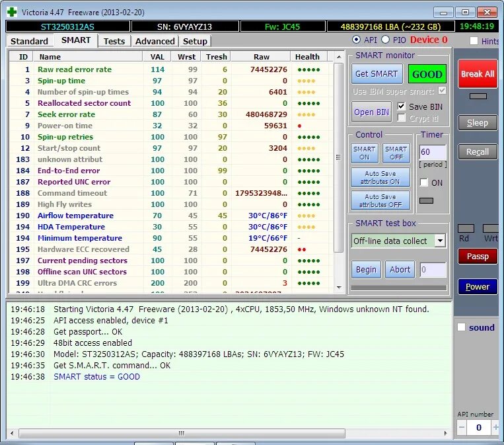Click the Tresh column header

pos(216,57)
